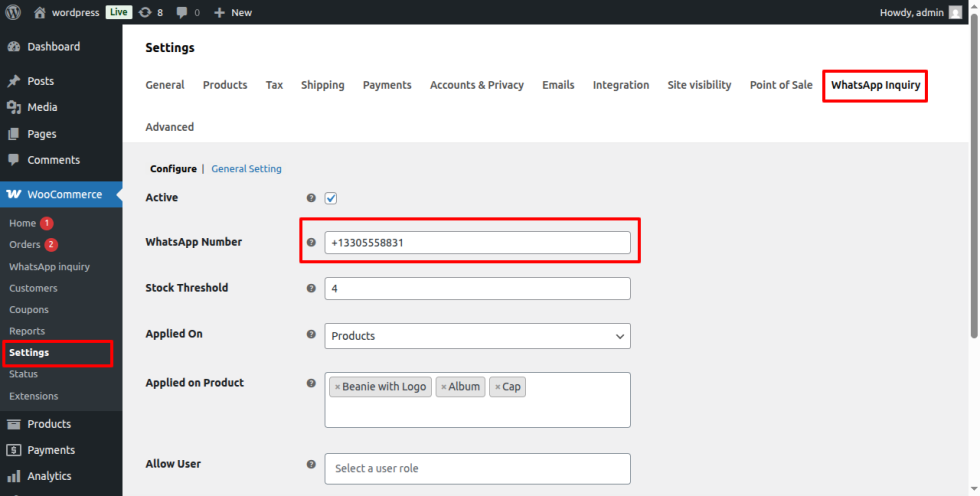Open the Integration tab
The height and width of the screenshot is (496, 980).
pyautogui.click(x=621, y=85)
